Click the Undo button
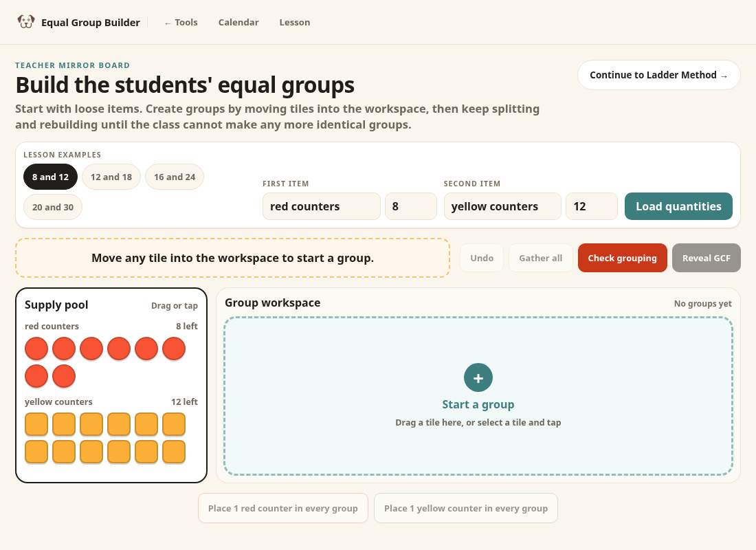This screenshot has width=756, height=550. [x=482, y=258]
